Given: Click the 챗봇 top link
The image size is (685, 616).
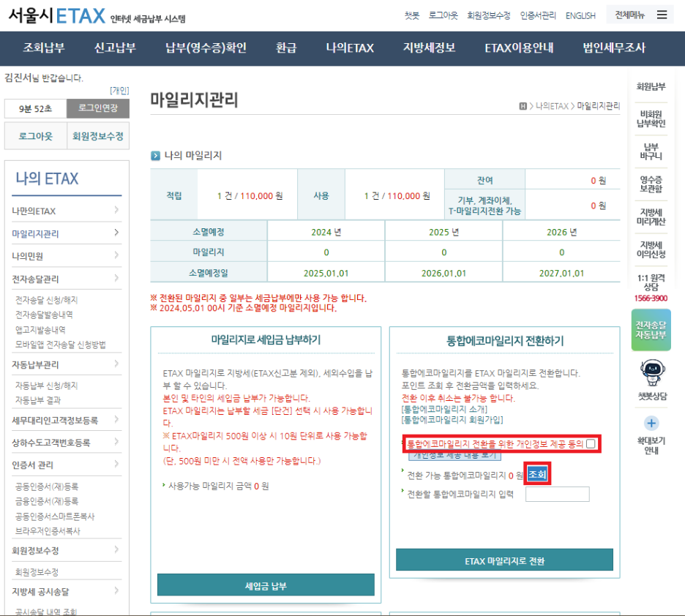Looking at the screenshot, I should pos(411,15).
